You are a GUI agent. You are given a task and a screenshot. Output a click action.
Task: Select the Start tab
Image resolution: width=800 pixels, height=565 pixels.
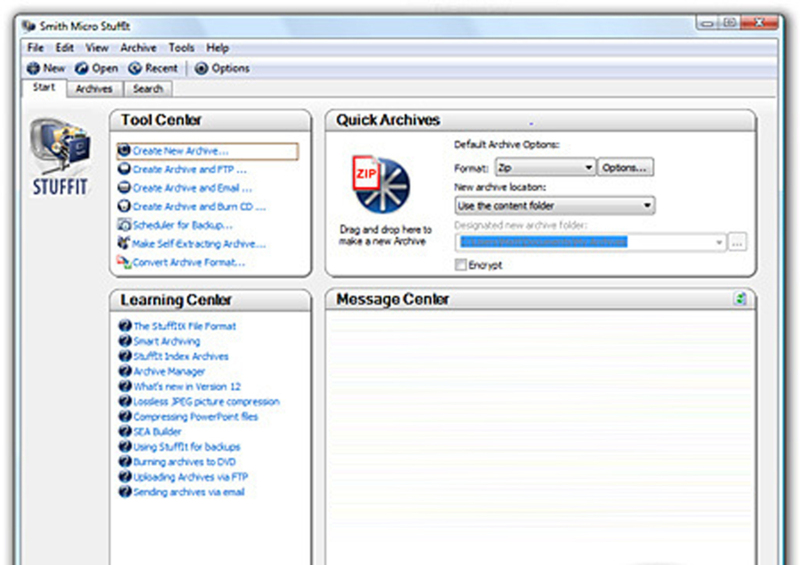click(44, 87)
